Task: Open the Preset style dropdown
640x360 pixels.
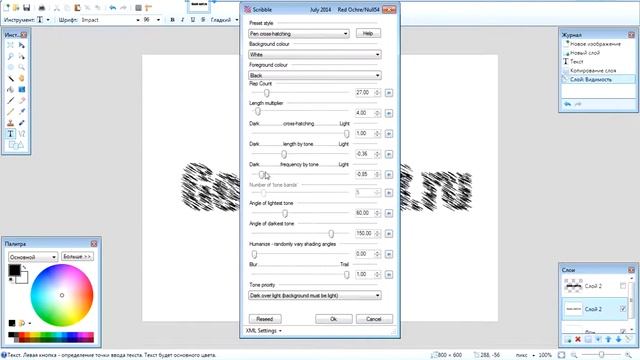Action: coord(299,33)
